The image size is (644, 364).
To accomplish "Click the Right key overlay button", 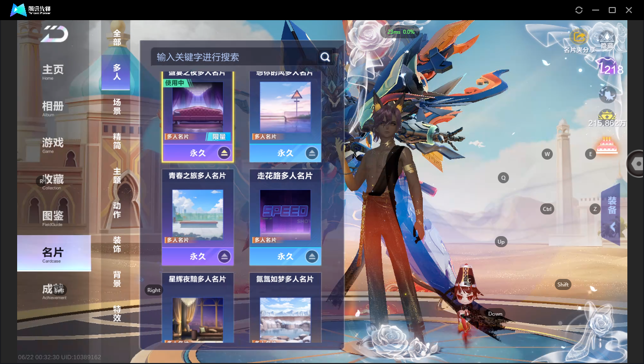I will click(x=154, y=290).
